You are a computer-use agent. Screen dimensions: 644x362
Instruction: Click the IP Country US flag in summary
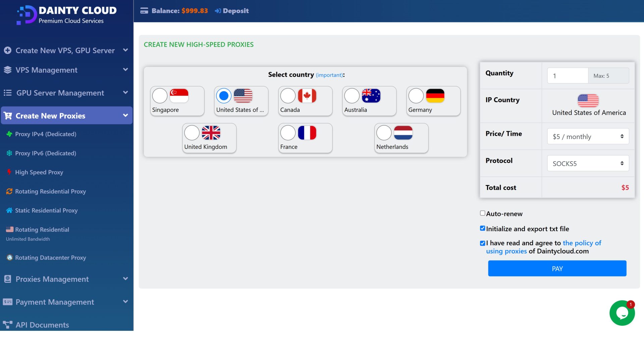pyautogui.click(x=588, y=100)
